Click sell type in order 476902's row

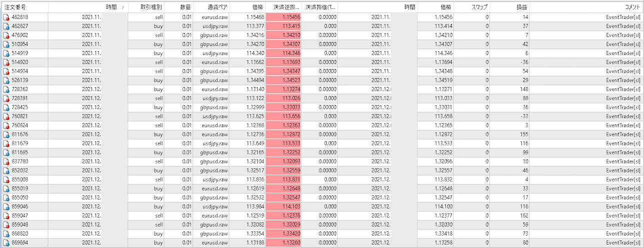tap(159, 35)
